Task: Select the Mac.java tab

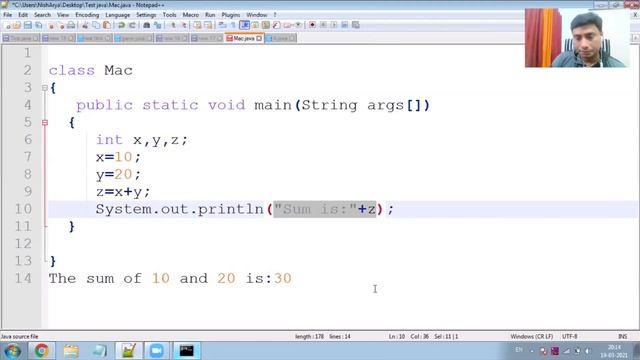Action: tap(244, 38)
